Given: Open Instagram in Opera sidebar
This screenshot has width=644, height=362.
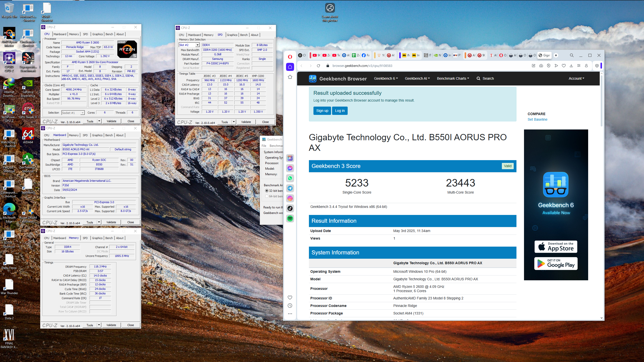Looking at the screenshot, I should [x=290, y=198].
